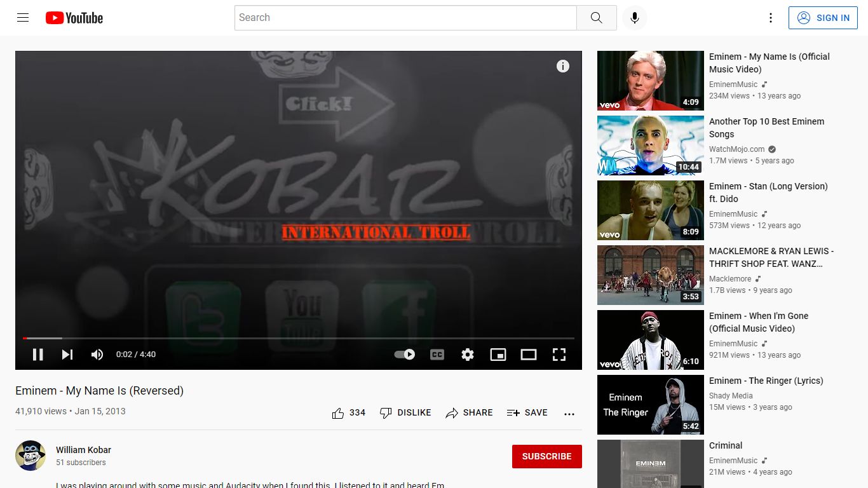Visit WatchMojo.com channel link
This screenshot has width=868, height=488.
pos(737,149)
